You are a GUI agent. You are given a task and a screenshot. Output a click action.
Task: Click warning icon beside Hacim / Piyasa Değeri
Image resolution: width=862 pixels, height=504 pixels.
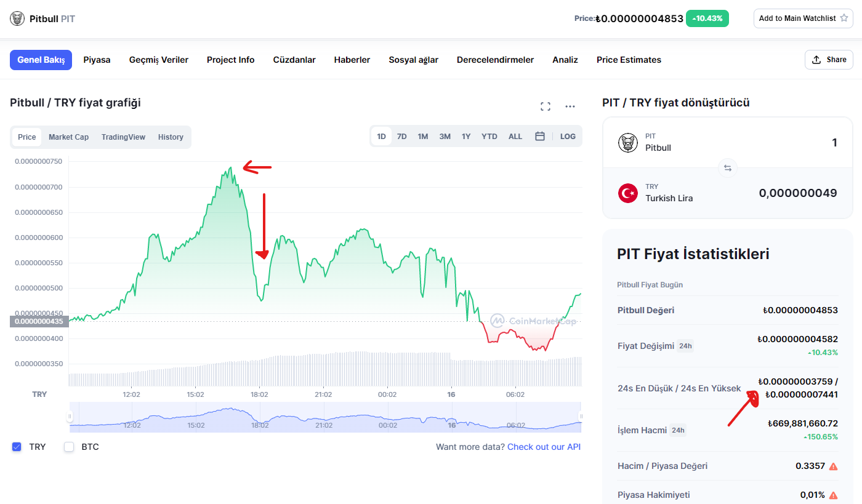(x=833, y=466)
